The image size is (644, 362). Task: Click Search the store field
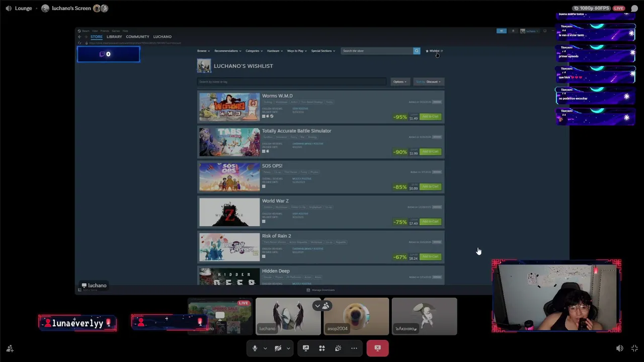tap(377, 51)
